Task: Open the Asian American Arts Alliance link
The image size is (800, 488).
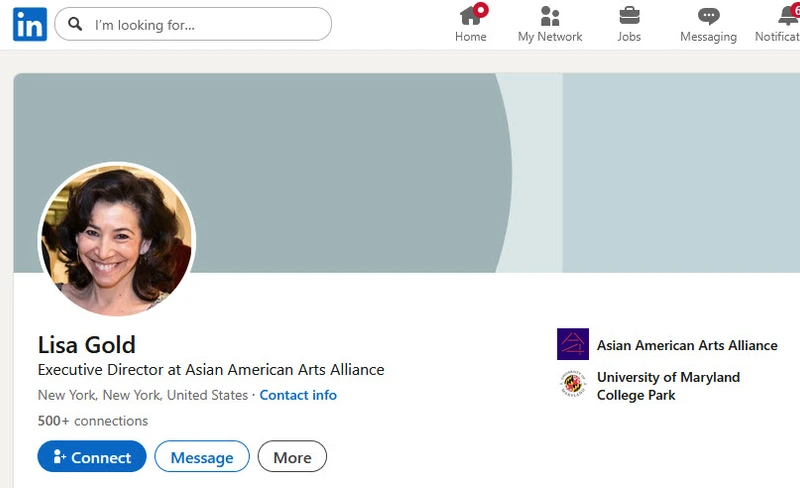Action: pyautogui.click(x=687, y=346)
